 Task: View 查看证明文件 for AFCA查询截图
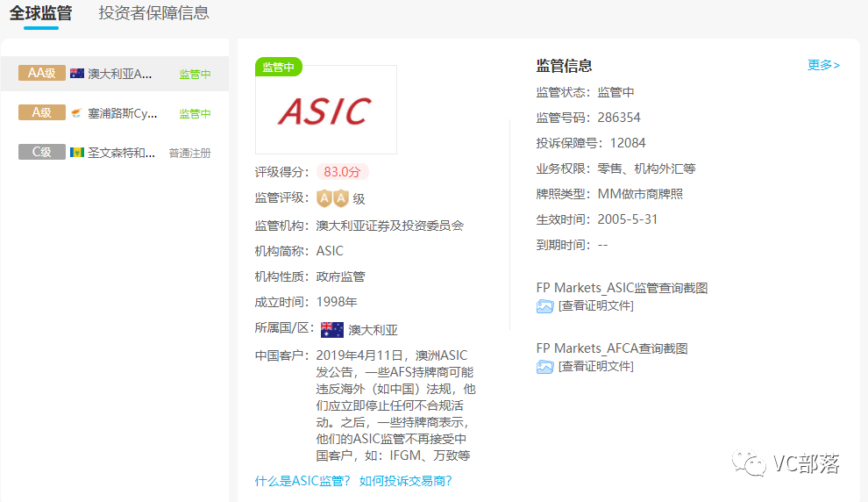tap(595, 366)
